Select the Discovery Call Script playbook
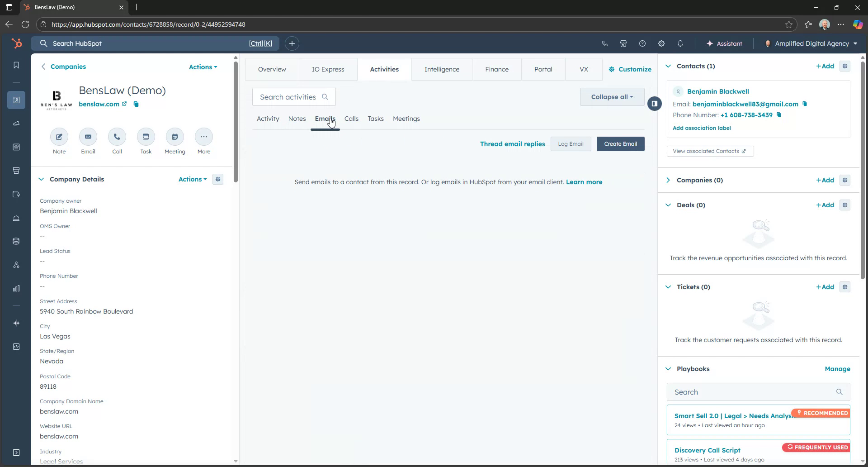Screen dimensions: 868x467 pos(707,450)
